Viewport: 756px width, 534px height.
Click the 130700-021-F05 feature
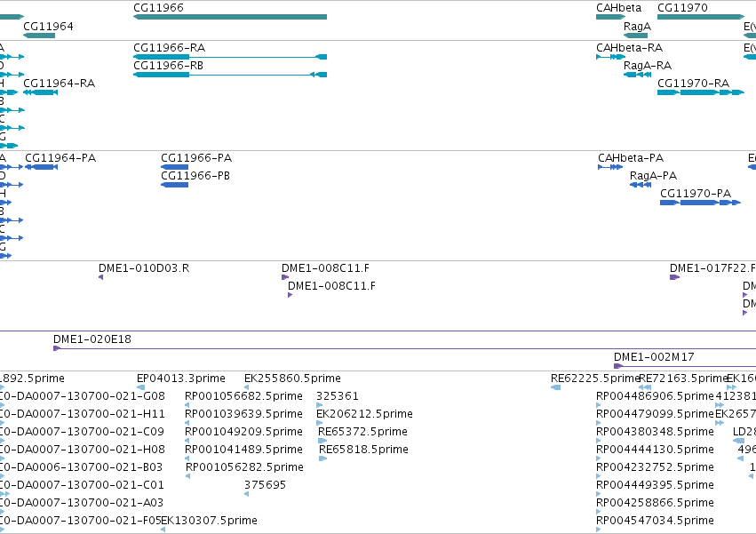pos(2,530)
